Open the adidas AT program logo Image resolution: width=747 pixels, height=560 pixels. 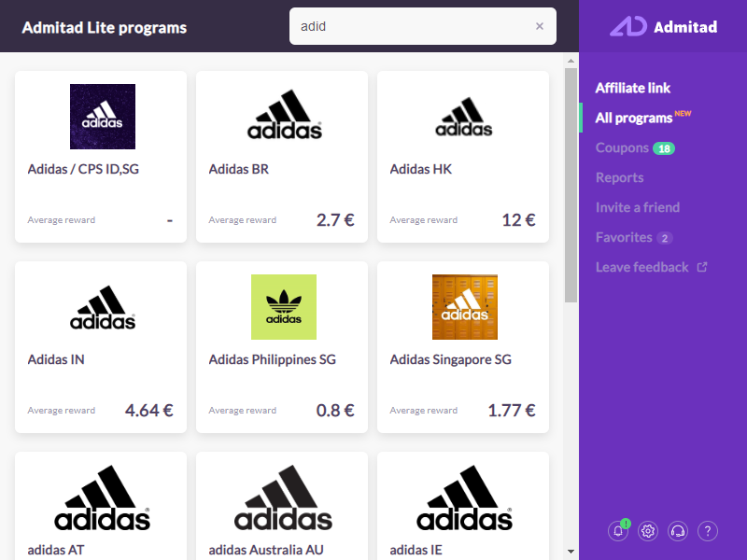102,498
